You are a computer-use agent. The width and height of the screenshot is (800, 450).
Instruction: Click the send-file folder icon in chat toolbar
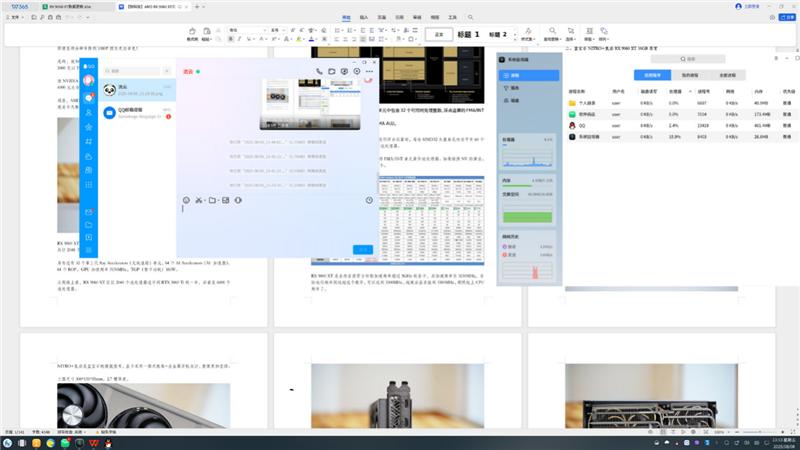coord(212,201)
